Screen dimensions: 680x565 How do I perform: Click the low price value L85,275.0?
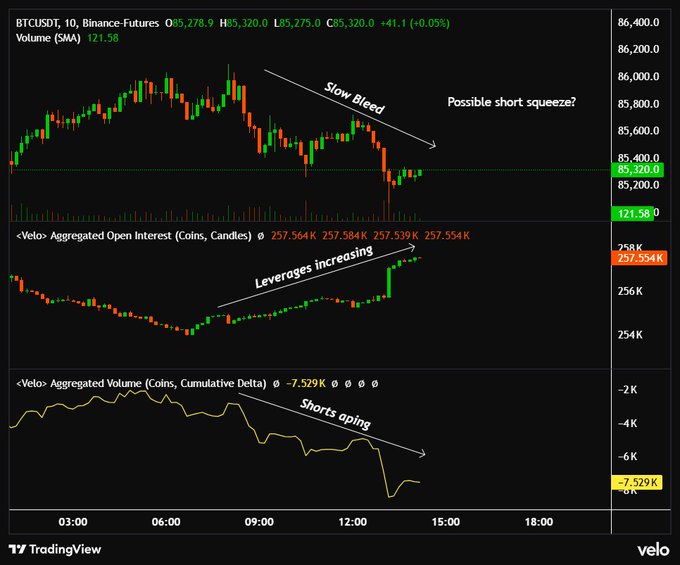point(297,23)
